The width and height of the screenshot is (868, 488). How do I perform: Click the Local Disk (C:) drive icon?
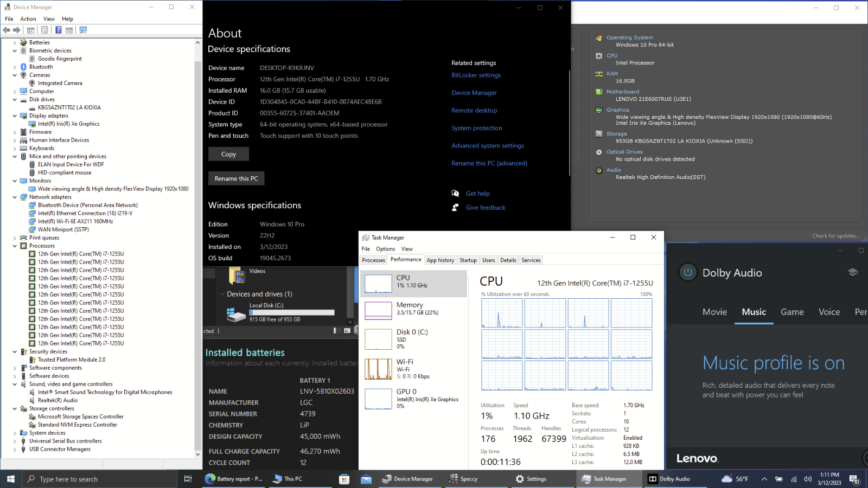tap(236, 314)
